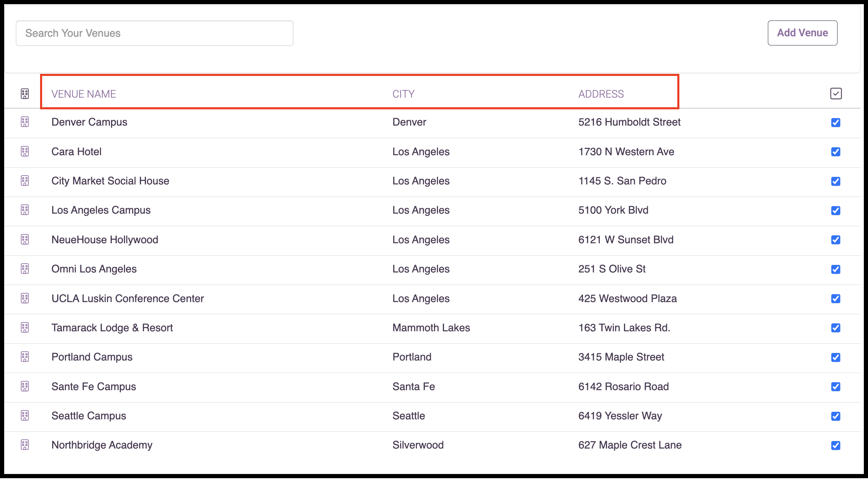The height and width of the screenshot is (479, 868).
Task: Click building icon next to NeueHouse Hollywood
Action: point(25,239)
